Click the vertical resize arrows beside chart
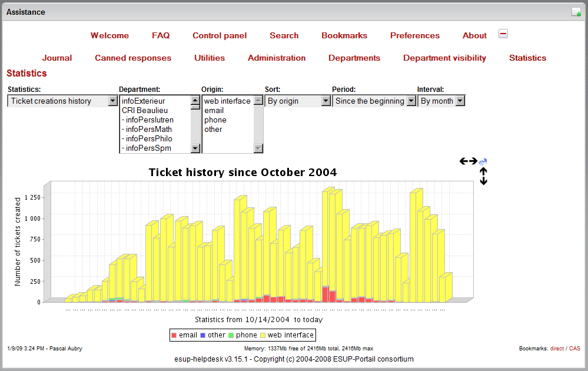 coord(483,176)
